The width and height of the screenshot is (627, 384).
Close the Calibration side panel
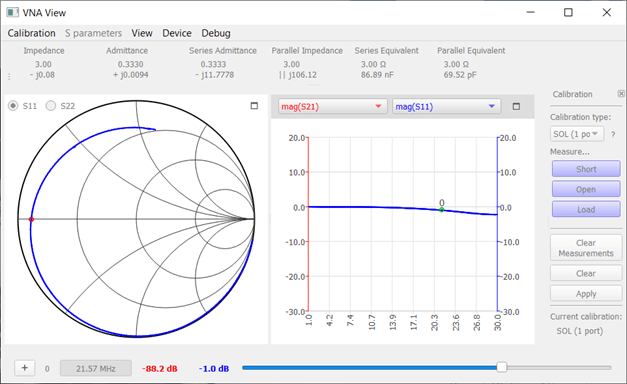pos(621,94)
